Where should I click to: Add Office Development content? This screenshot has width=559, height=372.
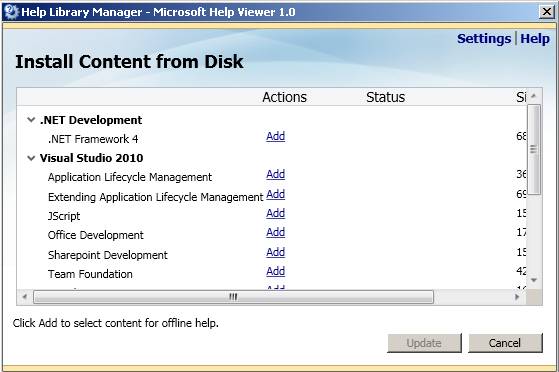[x=276, y=232]
